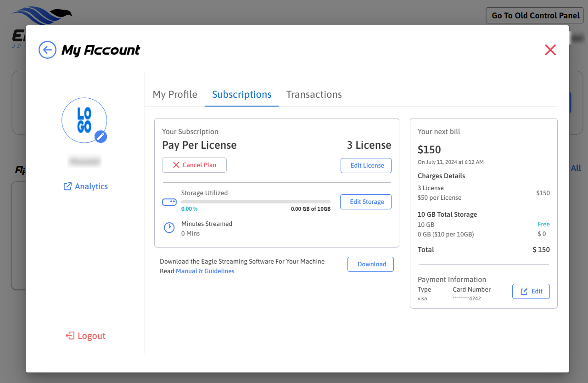This screenshot has width=588, height=383.
Task: Click the 'Free' storage price label
Action: pyautogui.click(x=544, y=225)
